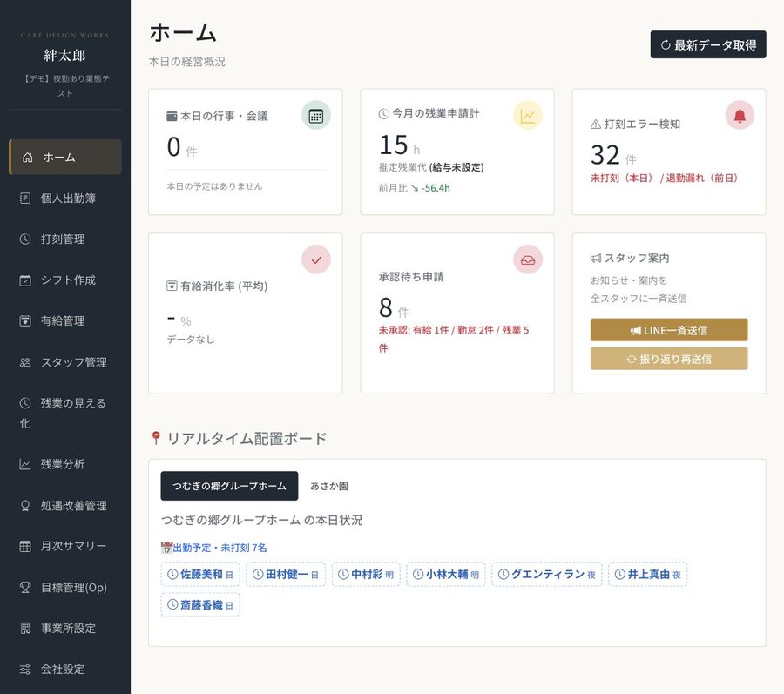Select staff chip 小林大輔
784x694 pixels.
coord(446,575)
